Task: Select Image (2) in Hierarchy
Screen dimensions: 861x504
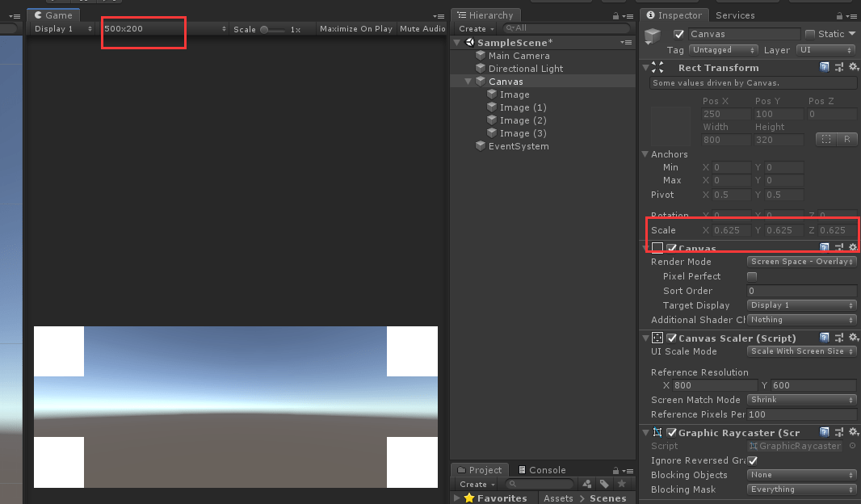Action: pyautogui.click(x=523, y=120)
